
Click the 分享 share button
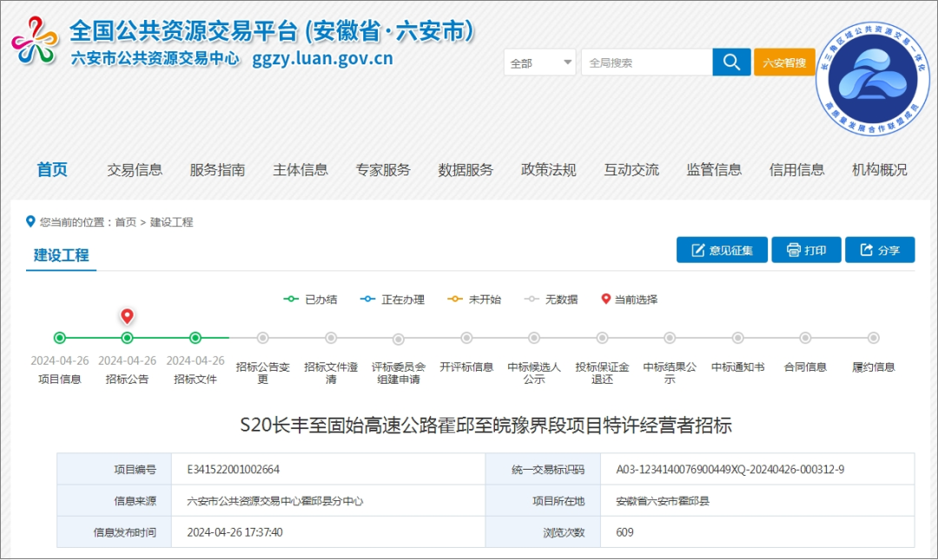point(879,250)
